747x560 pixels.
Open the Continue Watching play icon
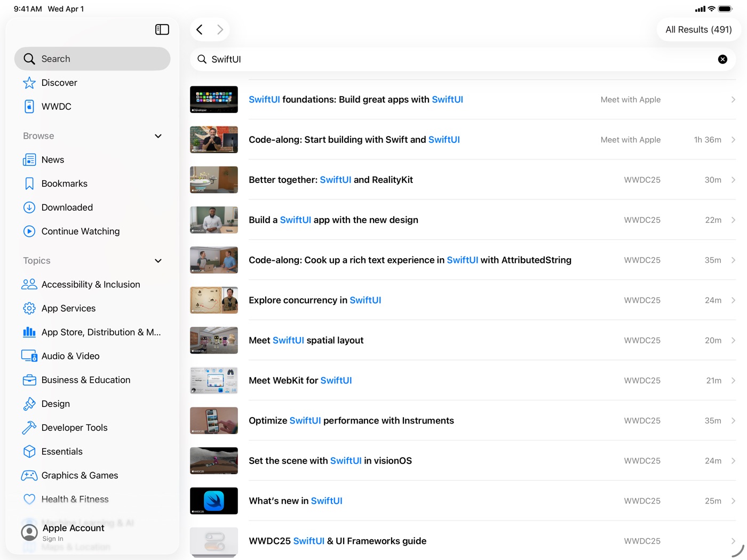[29, 231]
